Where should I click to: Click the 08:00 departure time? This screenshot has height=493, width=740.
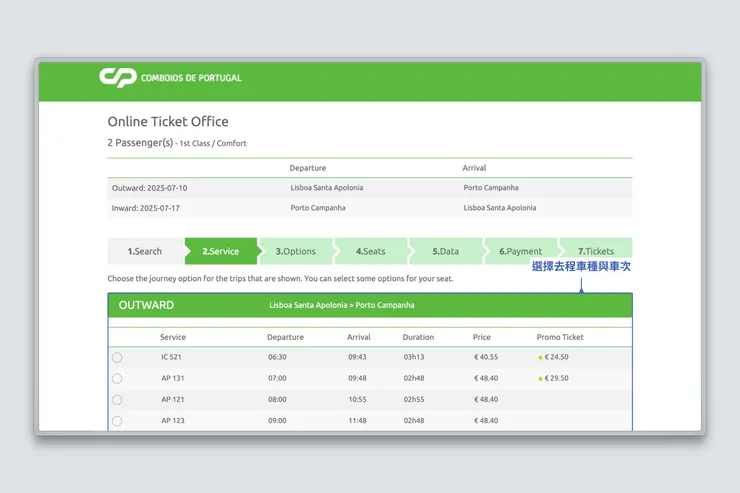278,400
